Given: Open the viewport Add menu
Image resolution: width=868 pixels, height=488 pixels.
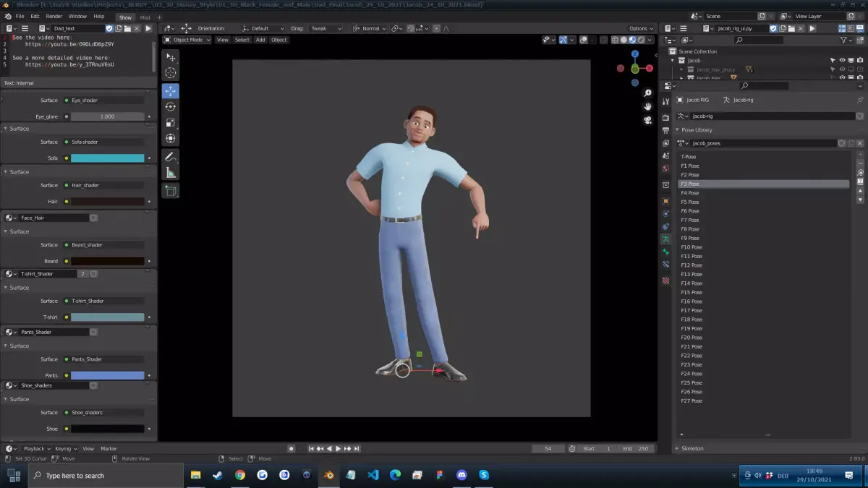Looking at the screenshot, I should pos(260,40).
